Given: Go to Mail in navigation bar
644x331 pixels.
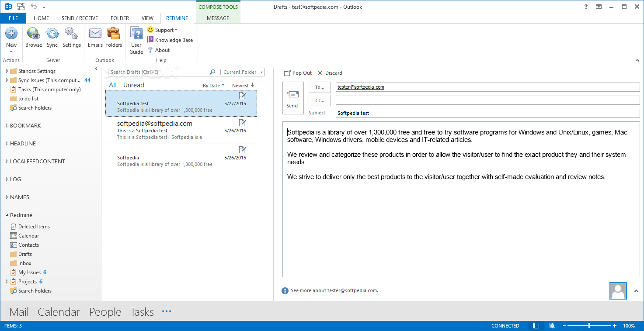Looking at the screenshot, I should tap(19, 312).
